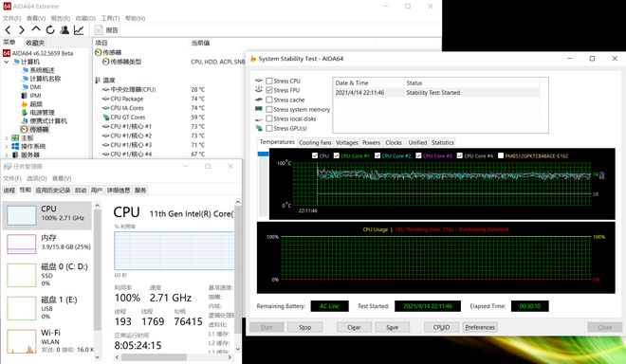Image resolution: width=626 pixels, height=364 pixels.
Task: Expand the 服务器 tree node
Action: coord(6,155)
